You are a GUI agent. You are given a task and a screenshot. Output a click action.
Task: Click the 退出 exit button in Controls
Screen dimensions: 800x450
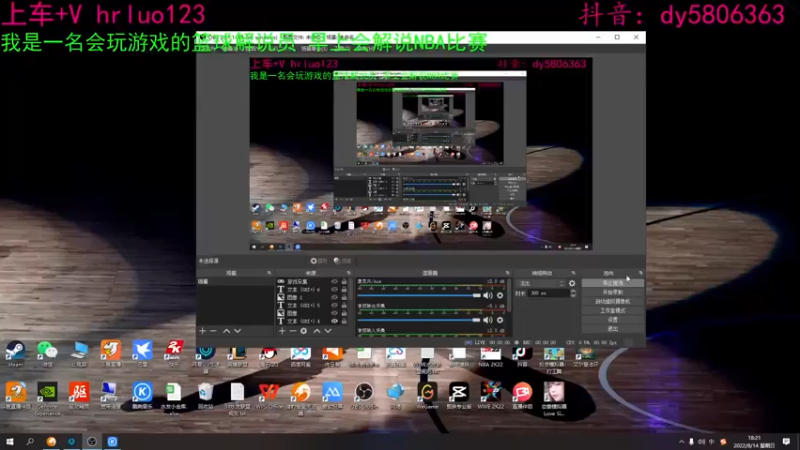pos(613,329)
